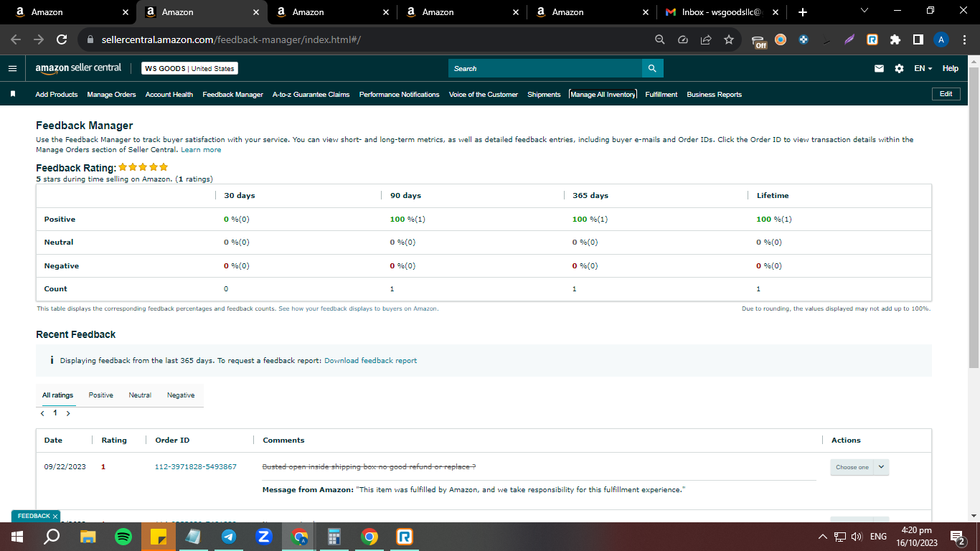Go back using the browser back arrow
The height and width of the screenshot is (551, 980).
click(16, 40)
